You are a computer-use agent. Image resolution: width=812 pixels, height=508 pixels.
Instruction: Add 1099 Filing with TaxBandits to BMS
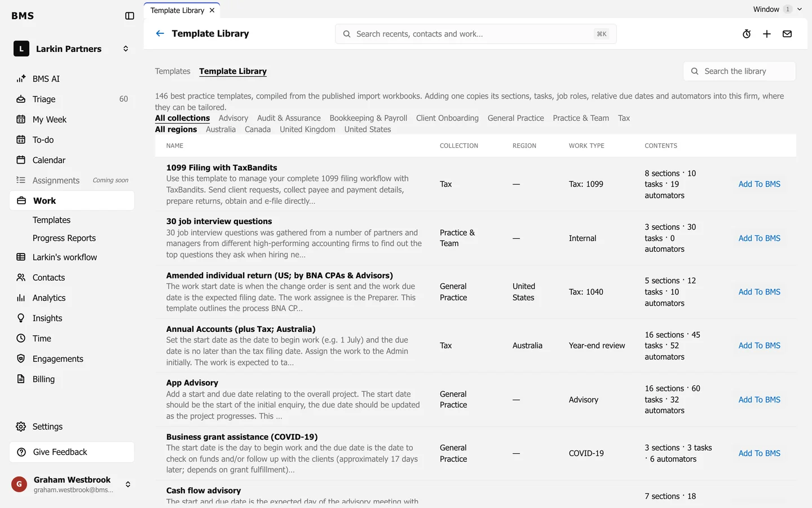[760, 184]
